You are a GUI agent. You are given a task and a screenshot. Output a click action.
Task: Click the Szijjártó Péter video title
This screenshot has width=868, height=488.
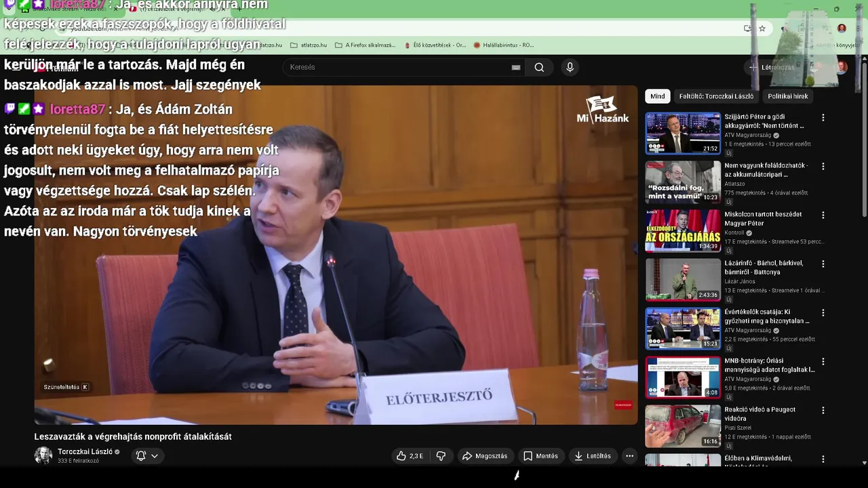tap(764, 121)
